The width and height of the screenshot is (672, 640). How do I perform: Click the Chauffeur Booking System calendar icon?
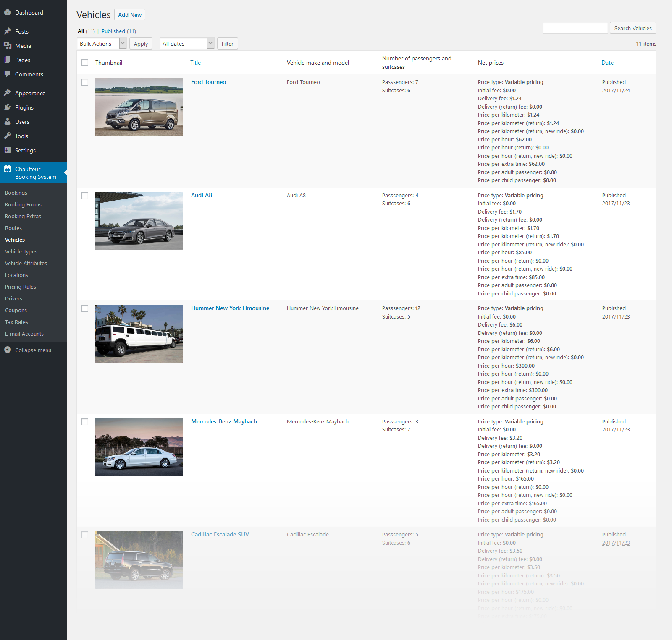coord(8,169)
